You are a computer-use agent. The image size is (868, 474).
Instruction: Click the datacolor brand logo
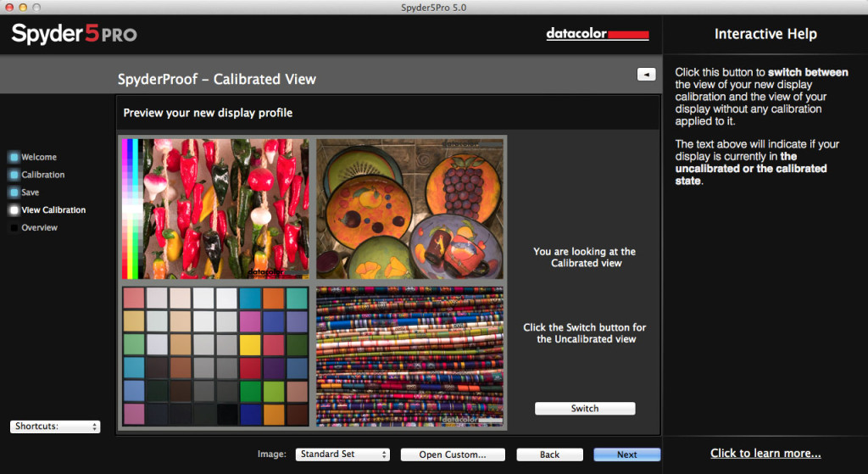click(598, 35)
